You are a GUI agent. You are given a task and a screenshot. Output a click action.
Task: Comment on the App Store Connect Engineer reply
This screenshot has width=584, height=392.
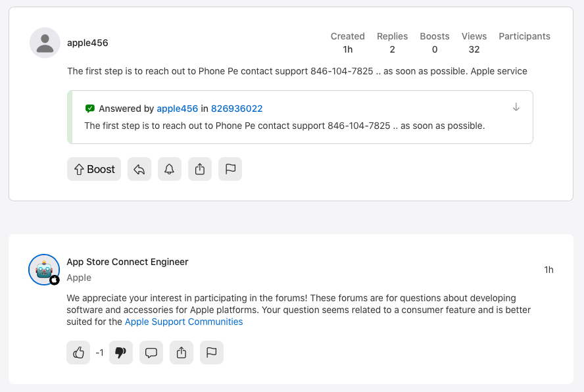[x=151, y=353]
